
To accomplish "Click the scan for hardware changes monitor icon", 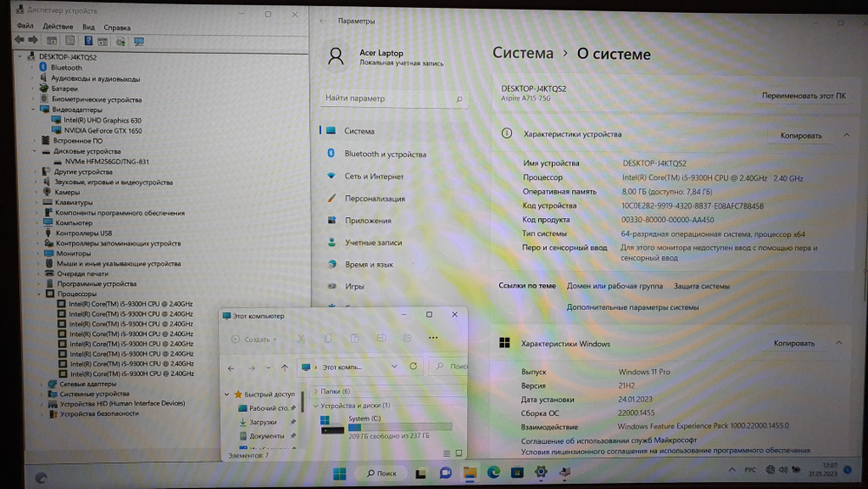I will 139,41.
